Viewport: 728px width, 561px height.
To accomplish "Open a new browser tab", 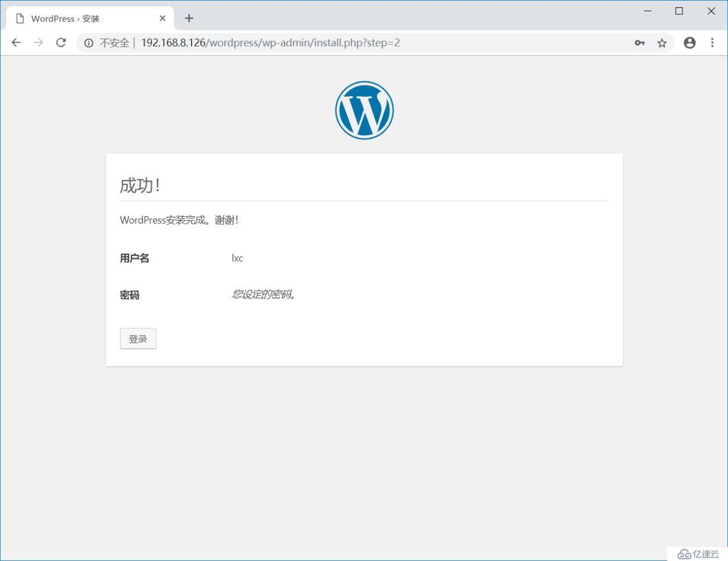I will [x=189, y=18].
